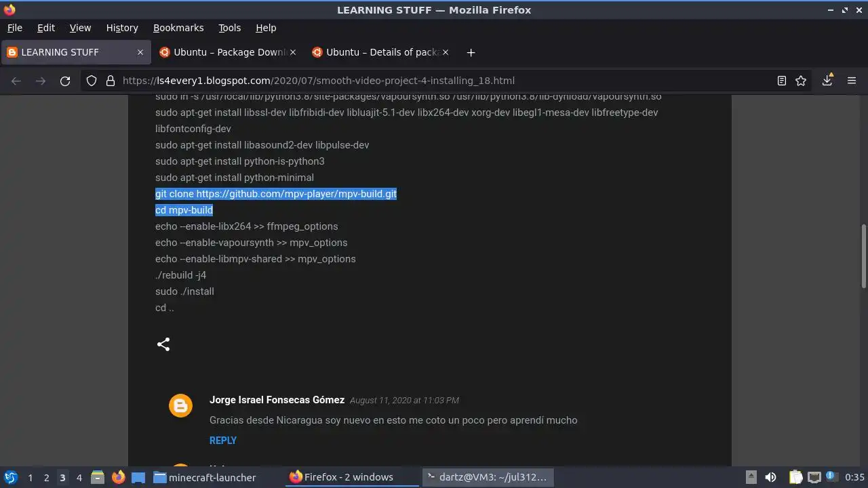Reload the current page

65,81
